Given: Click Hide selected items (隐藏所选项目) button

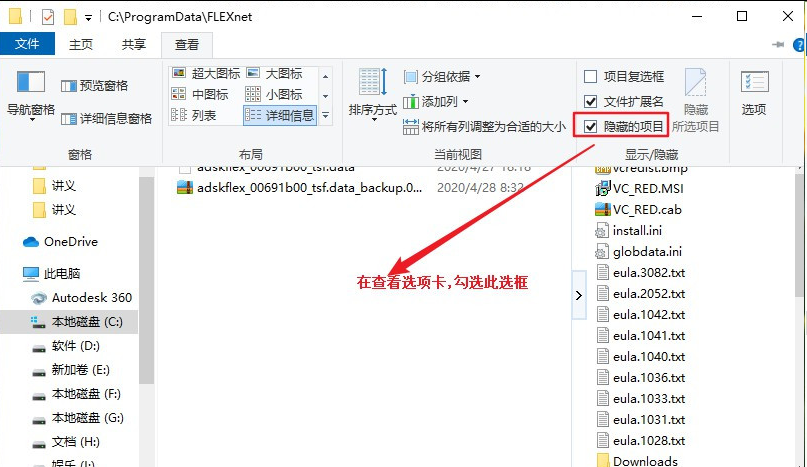Looking at the screenshot, I should click(x=695, y=101).
